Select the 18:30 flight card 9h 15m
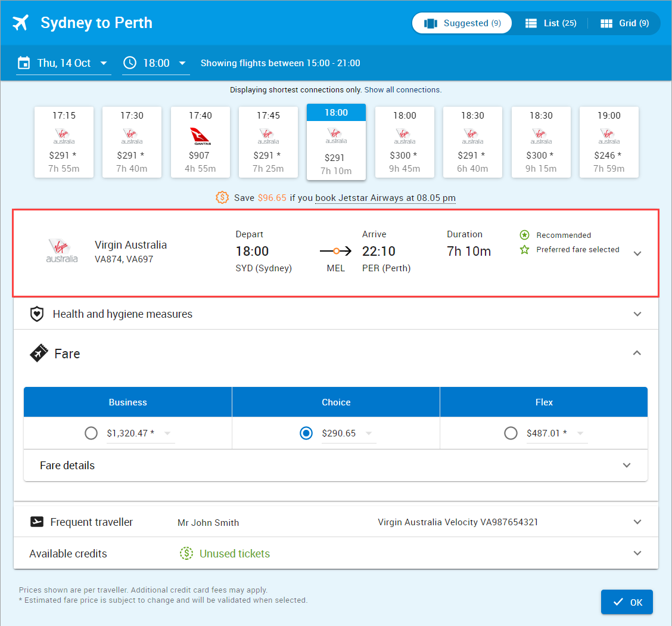Image resolution: width=672 pixels, height=626 pixels. (x=541, y=142)
